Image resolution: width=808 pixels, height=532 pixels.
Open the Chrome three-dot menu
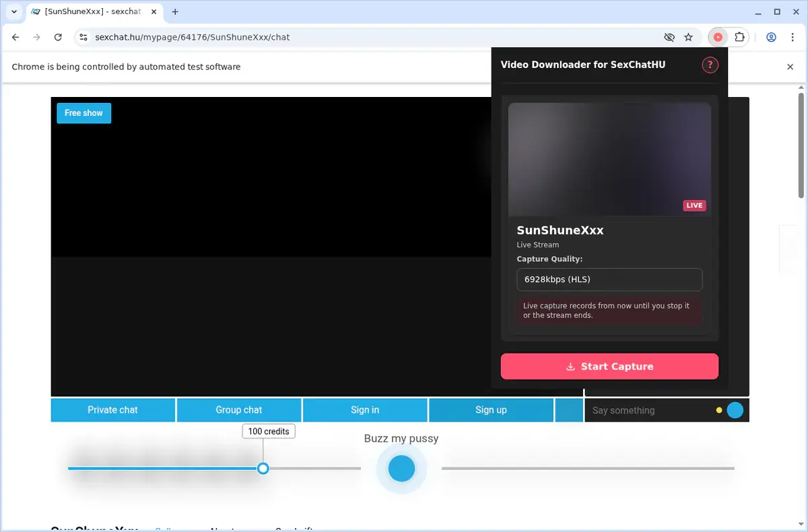[x=793, y=37]
